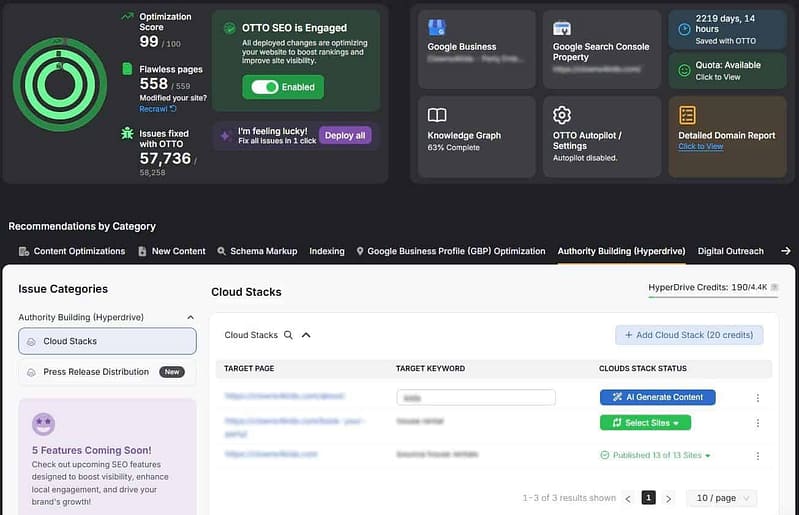Open the 10 / page dropdown
799x515 pixels.
[720, 498]
